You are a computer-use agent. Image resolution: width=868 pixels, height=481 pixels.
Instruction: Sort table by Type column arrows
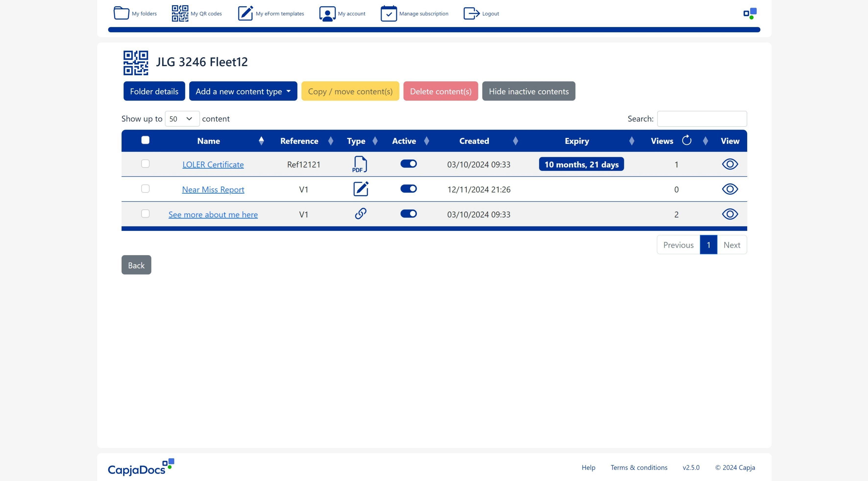pos(375,141)
